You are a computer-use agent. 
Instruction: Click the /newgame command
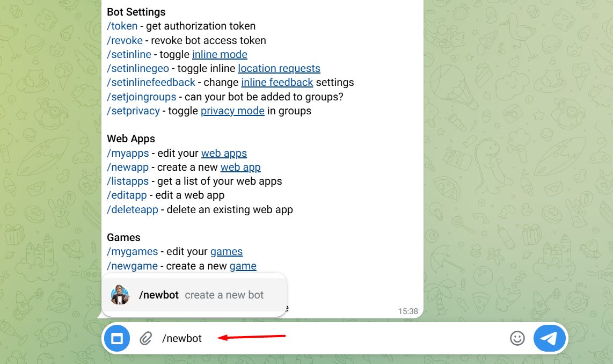click(132, 266)
